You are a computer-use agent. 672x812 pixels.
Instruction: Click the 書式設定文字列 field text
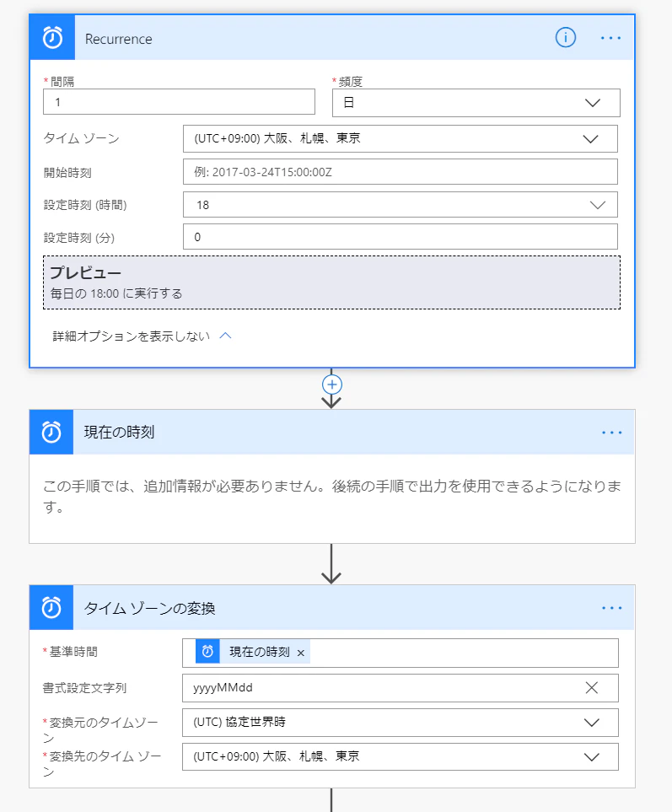tap(223, 688)
